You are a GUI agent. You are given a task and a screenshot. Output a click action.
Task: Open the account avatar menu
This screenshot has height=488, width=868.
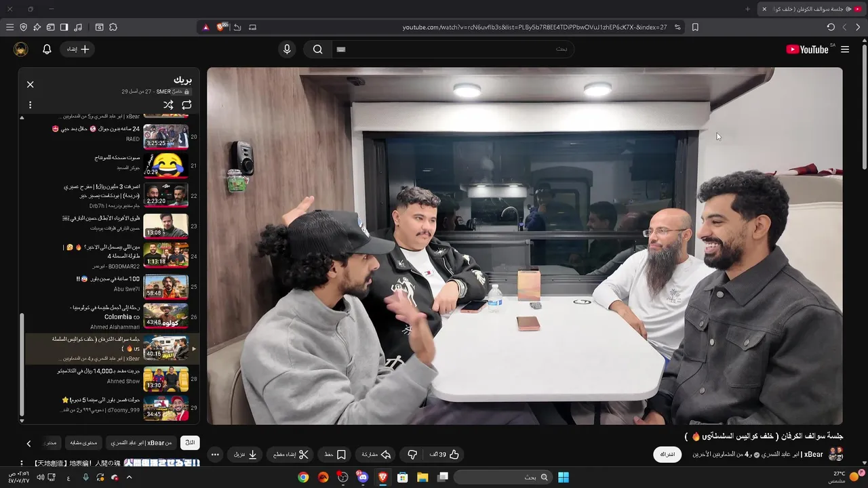click(x=21, y=49)
